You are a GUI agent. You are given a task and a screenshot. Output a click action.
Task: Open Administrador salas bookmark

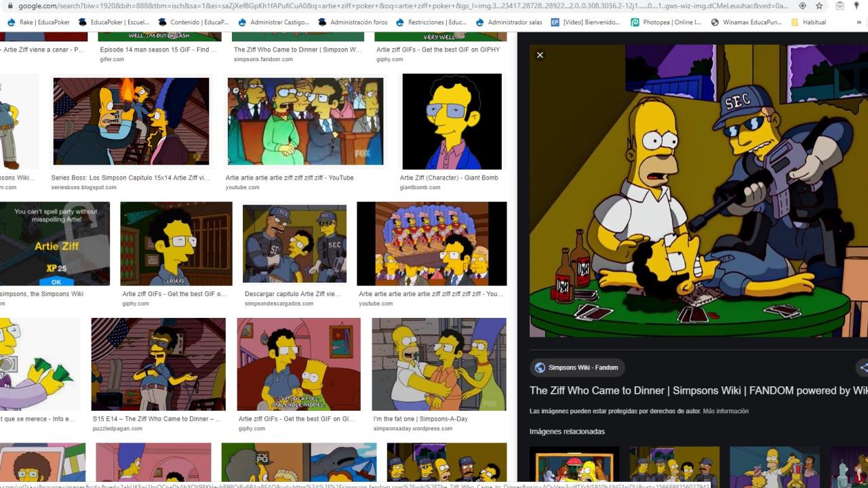click(509, 22)
